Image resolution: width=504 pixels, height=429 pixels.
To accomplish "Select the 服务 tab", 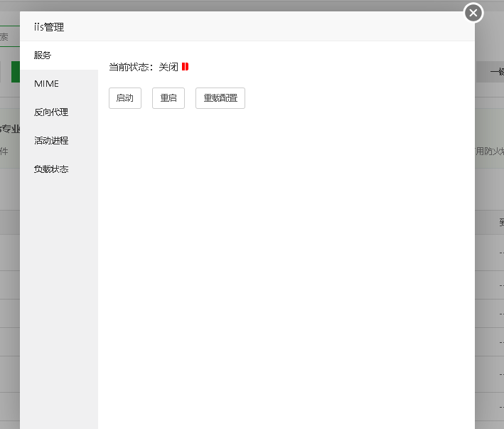I will coord(59,55).
